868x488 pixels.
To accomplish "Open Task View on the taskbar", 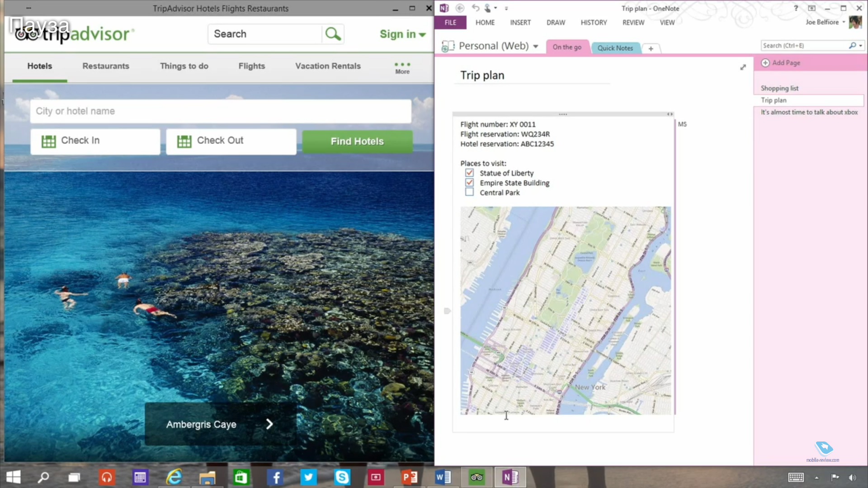I will [x=74, y=477].
